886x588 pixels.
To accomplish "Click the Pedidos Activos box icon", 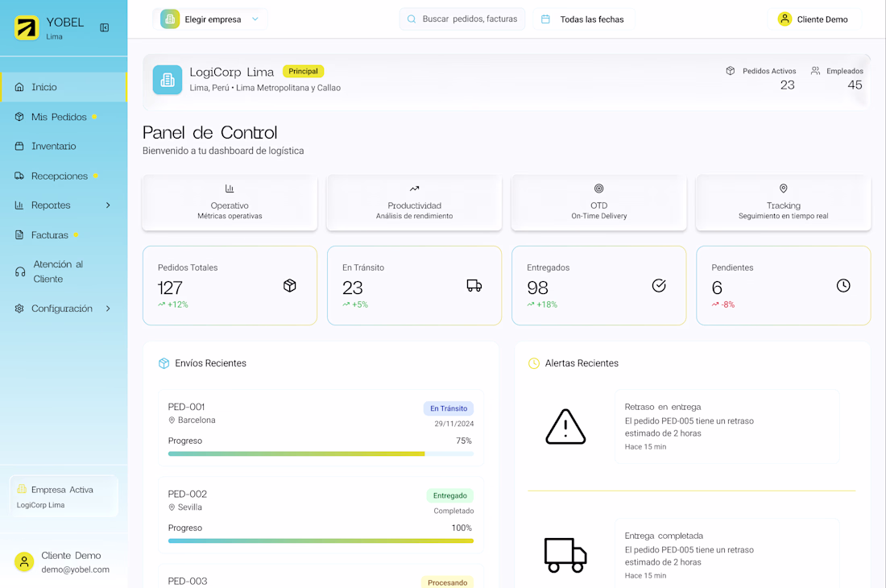I will pyautogui.click(x=730, y=71).
